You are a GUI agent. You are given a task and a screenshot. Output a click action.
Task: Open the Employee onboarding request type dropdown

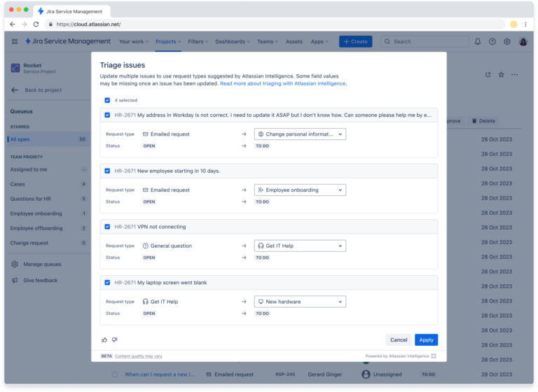click(x=301, y=190)
